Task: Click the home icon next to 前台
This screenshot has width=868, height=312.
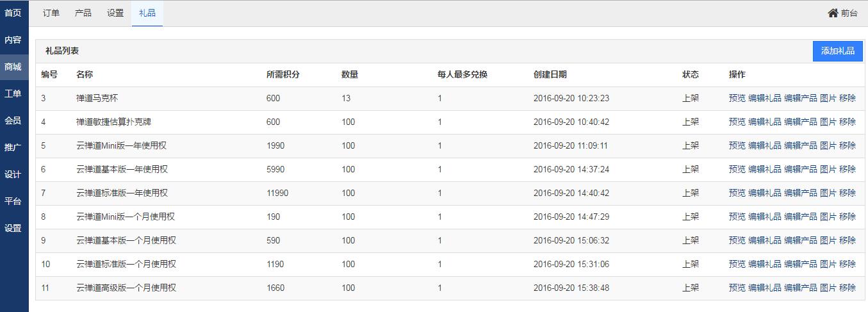Action: coord(833,13)
